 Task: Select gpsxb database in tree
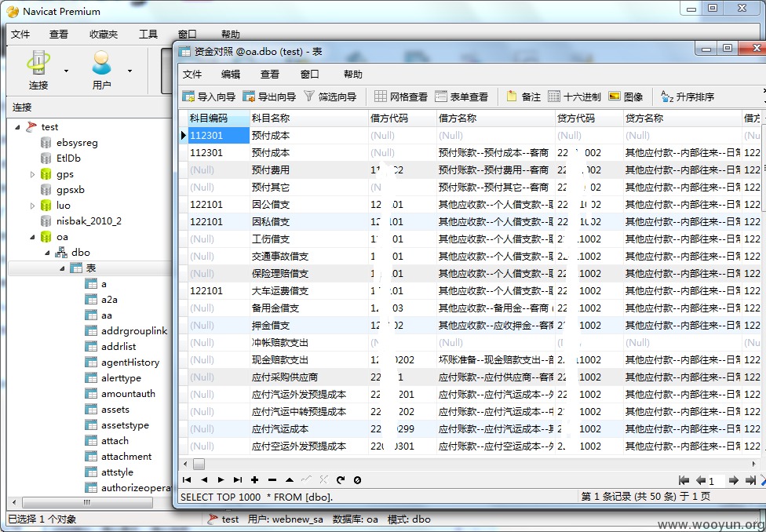71,190
